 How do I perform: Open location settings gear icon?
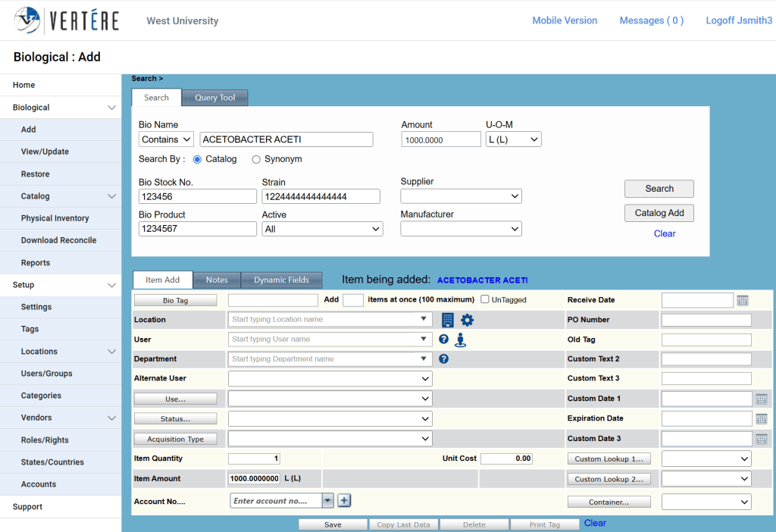467,321
